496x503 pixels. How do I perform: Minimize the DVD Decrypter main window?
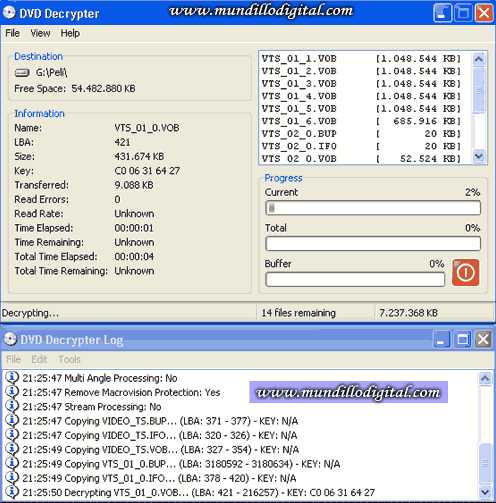(x=442, y=13)
